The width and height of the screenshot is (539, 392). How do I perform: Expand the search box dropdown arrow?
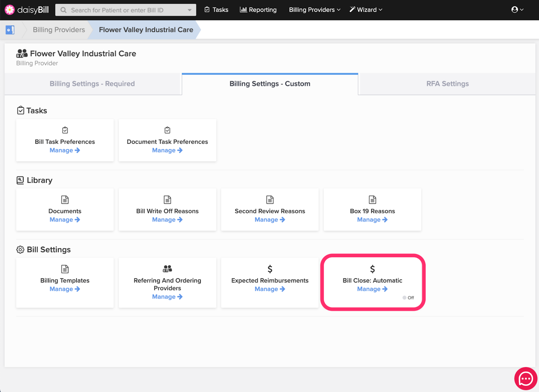[190, 10]
